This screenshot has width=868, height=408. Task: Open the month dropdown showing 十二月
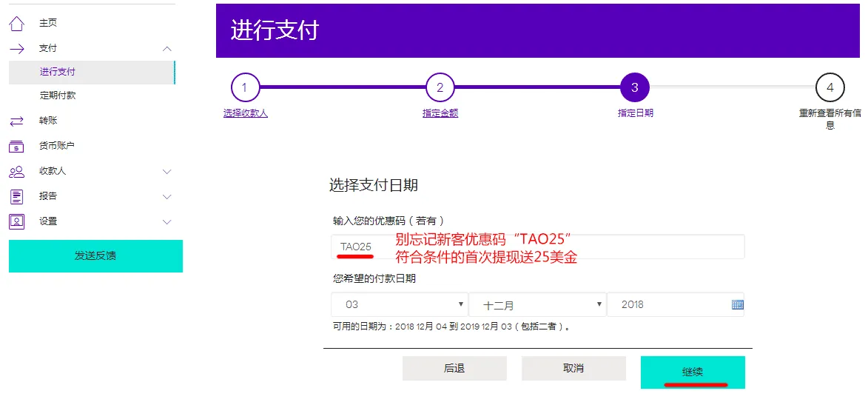point(537,304)
